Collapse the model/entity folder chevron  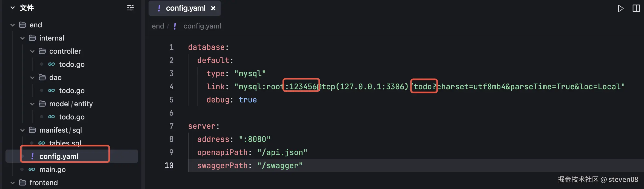tap(32, 104)
